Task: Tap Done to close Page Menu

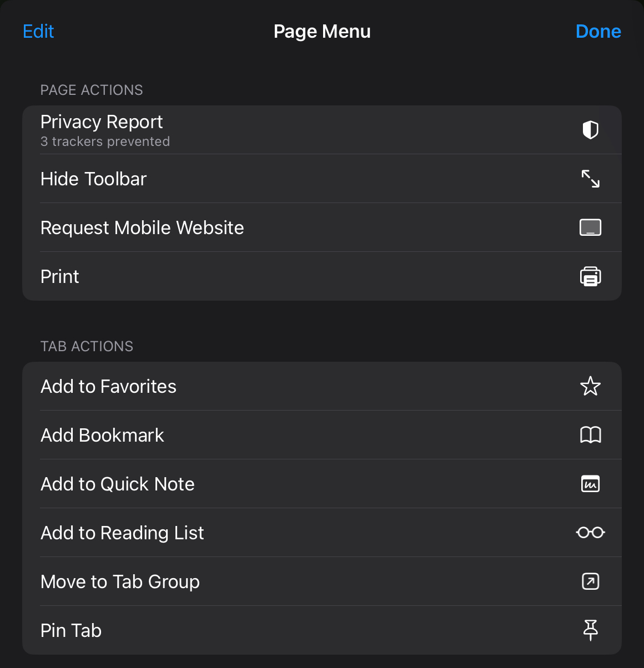Action: [x=598, y=31]
